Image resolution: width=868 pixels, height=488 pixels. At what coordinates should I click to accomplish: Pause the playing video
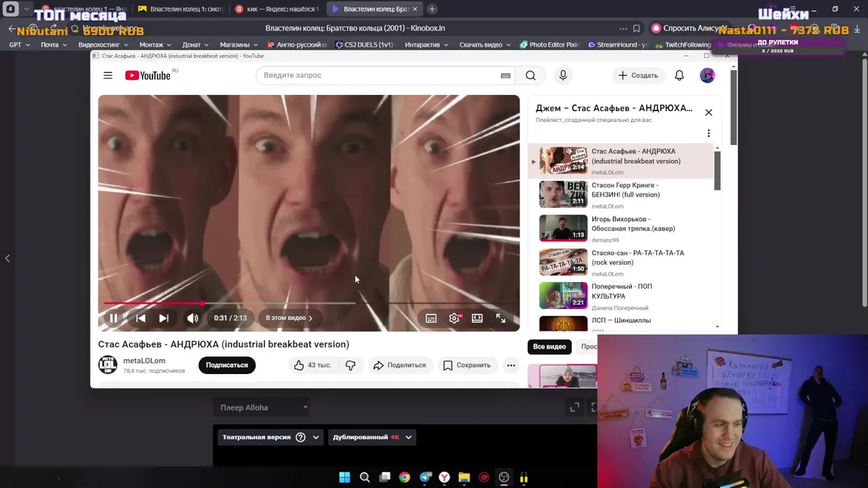click(114, 318)
